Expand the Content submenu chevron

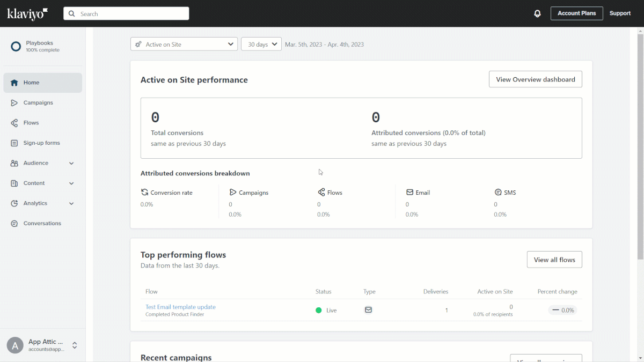click(x=71, y=183)
